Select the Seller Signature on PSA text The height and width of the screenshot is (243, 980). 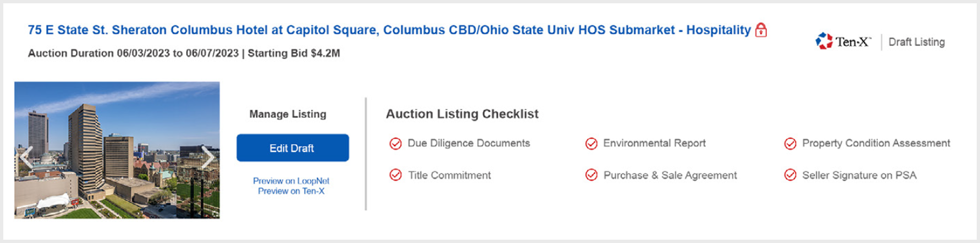tap(859, 175)
